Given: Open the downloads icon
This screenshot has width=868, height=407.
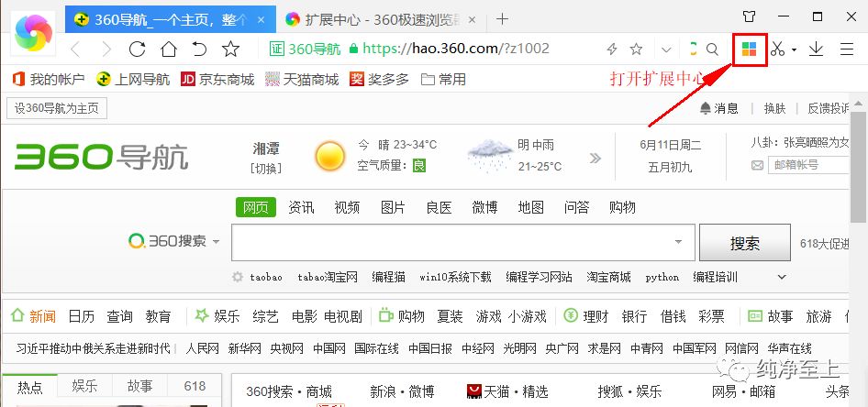Looking at the screenshot, I should (x=816, y=49).
